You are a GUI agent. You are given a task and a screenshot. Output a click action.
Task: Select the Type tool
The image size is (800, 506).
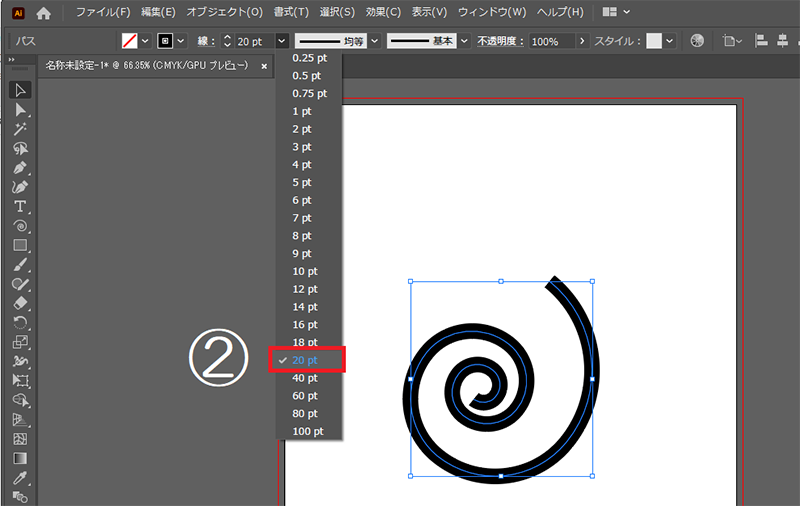pos(20,206)
